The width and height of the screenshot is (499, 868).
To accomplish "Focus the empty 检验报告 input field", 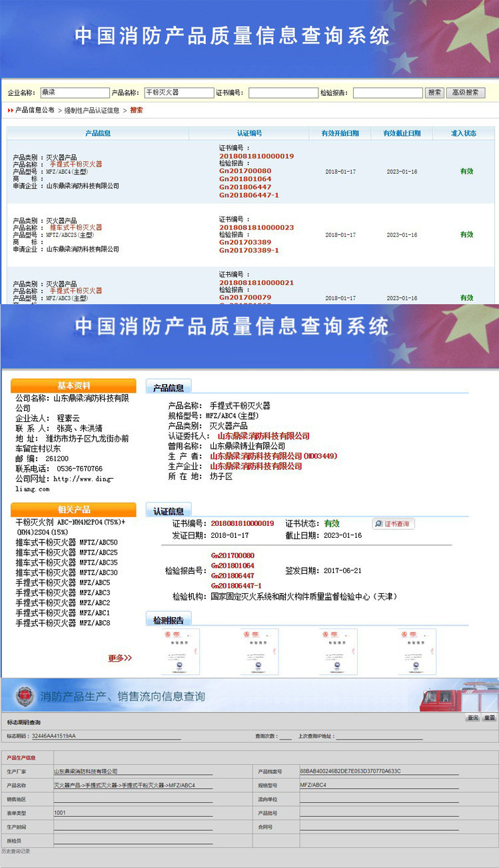I will click(388, 93).
